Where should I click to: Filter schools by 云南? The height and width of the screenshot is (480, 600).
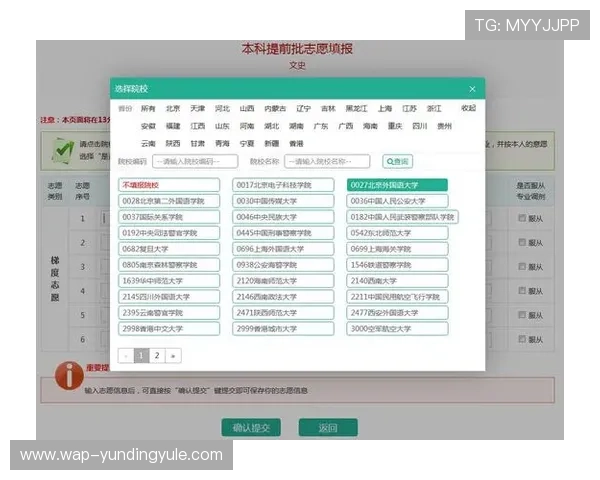click(x=148, y=144)
